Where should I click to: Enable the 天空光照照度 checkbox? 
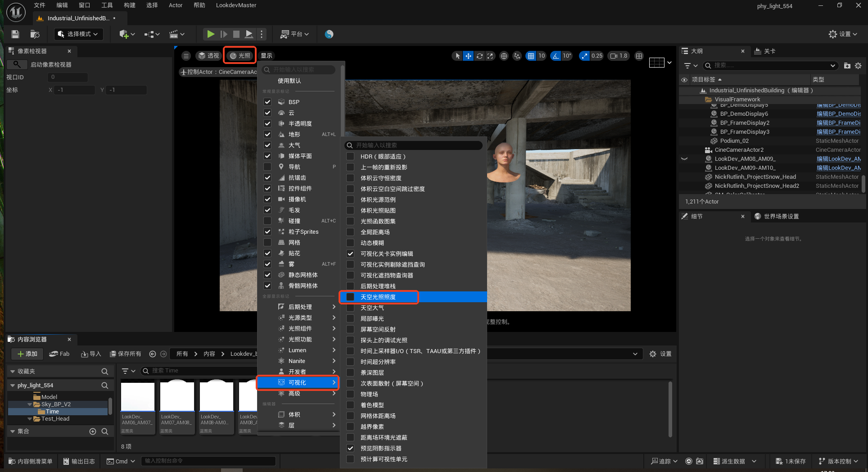pyautogui.click(x=350, y=297)
